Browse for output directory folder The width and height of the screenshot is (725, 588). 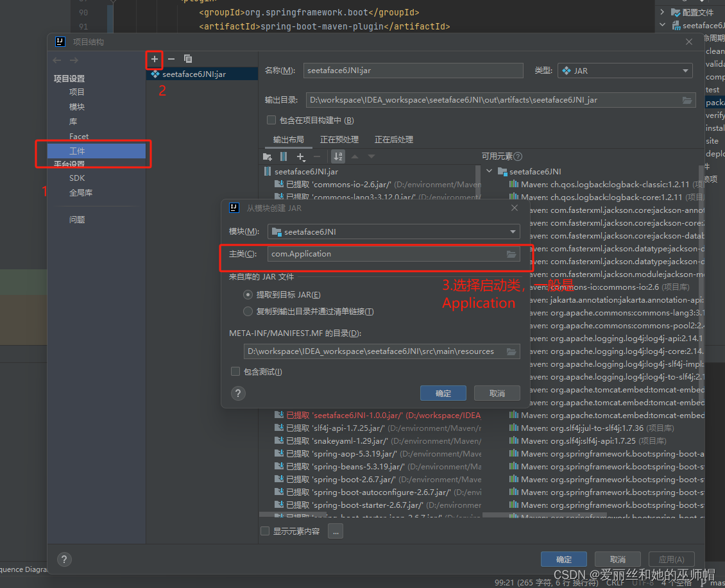[x=687, y=100]
